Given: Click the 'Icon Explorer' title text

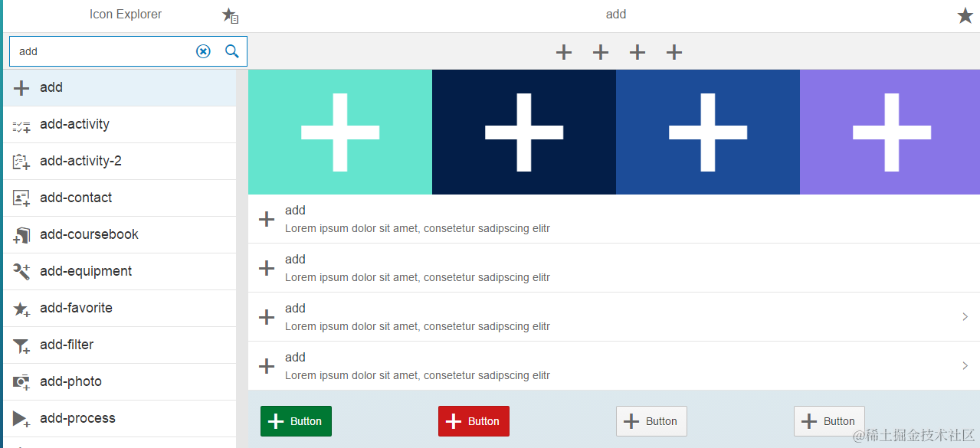Looking at the screenshot, I should tap(126, 15).
